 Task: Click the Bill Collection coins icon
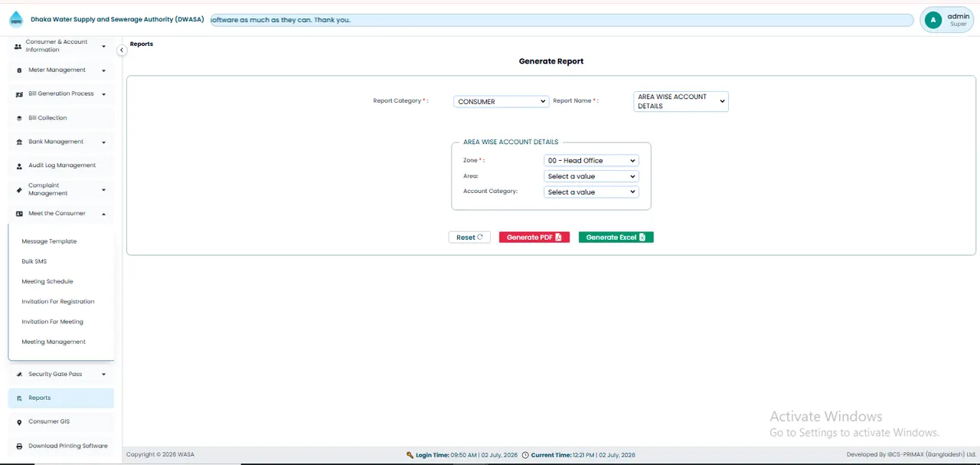(x=19, y=118)
